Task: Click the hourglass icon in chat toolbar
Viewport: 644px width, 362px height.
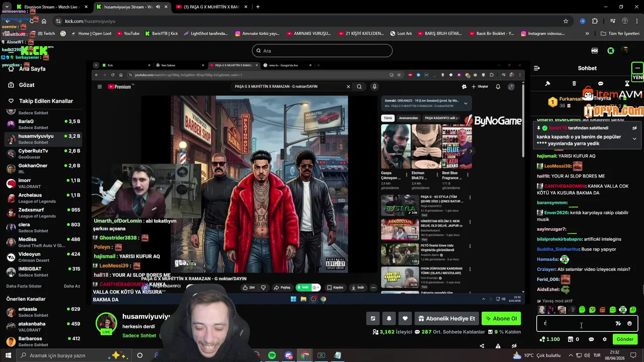Action: pos(627,83)
